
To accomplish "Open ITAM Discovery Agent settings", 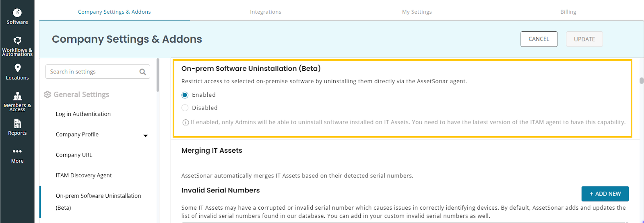I will (x=84, y=176).
